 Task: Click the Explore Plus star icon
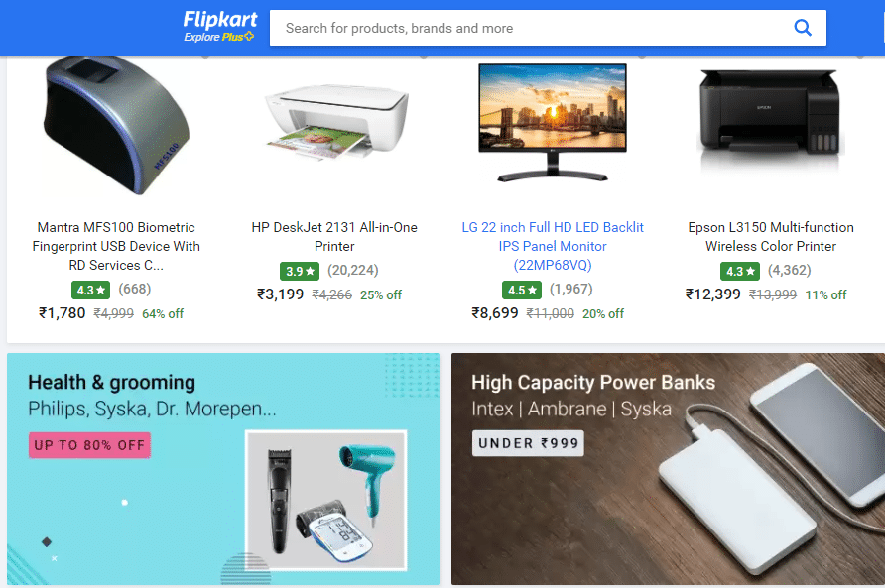pos(249,36)
